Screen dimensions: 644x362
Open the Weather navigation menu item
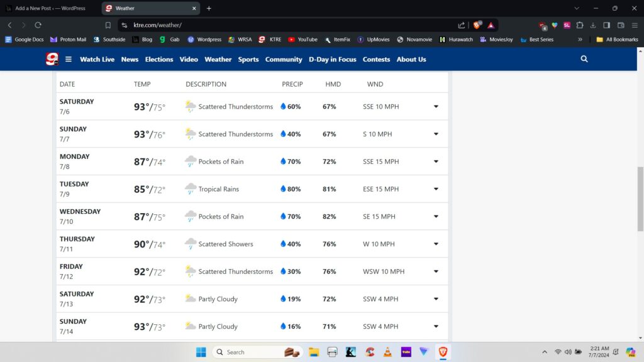tap(218, 59)
